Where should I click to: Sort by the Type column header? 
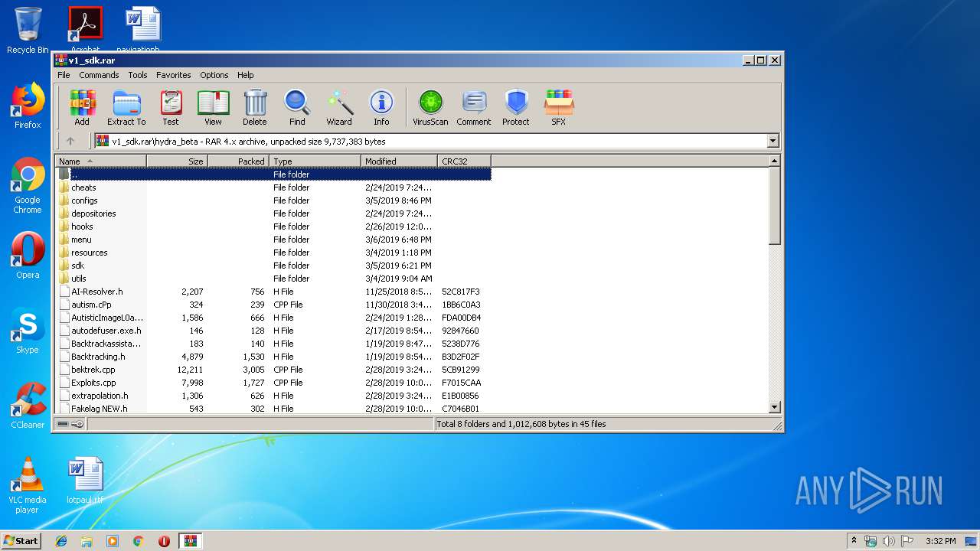click(x=315, y=161)
